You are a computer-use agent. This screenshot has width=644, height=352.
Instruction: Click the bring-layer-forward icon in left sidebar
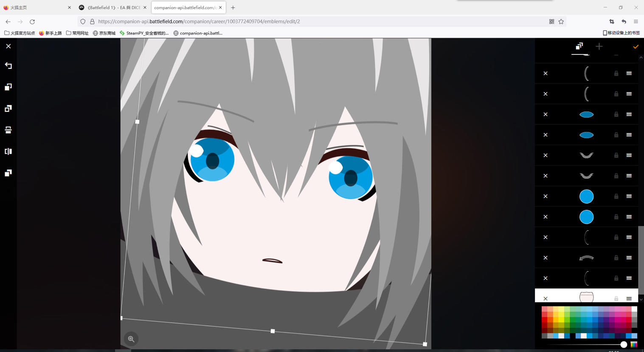click(8, 87)
